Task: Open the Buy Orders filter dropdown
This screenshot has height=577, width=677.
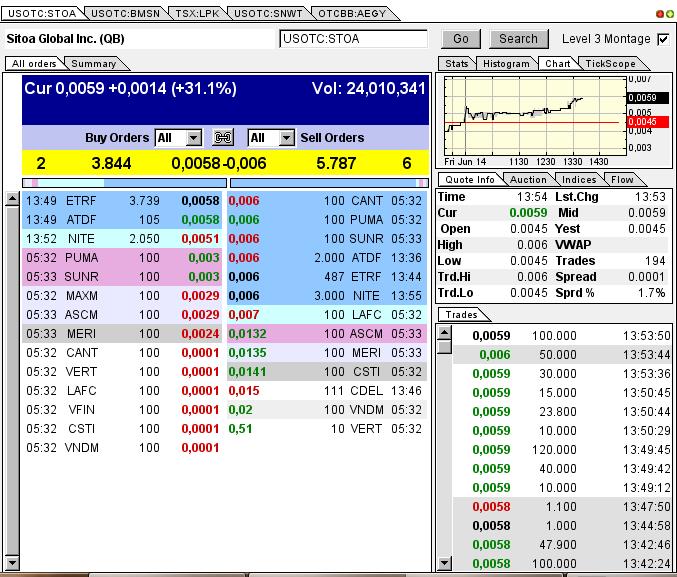Action: coord(193,138)
